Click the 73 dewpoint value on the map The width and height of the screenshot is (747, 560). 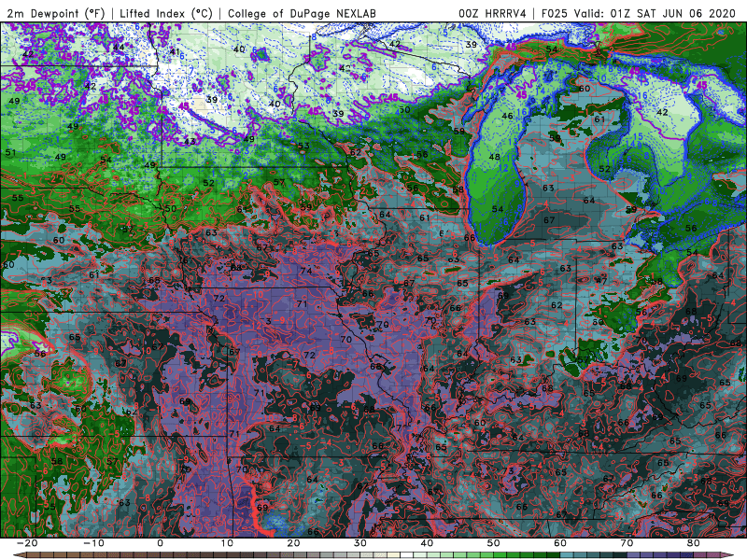click(508, 471)
